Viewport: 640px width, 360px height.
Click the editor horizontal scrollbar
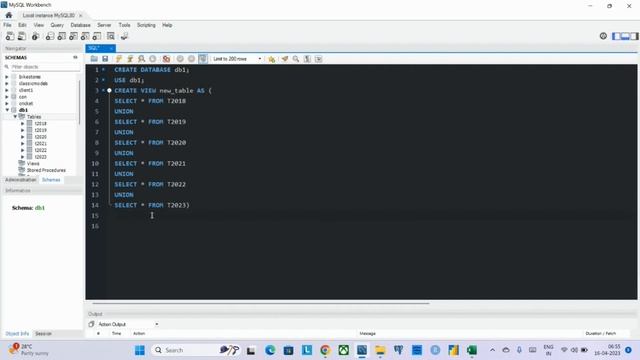coord(261,303)
